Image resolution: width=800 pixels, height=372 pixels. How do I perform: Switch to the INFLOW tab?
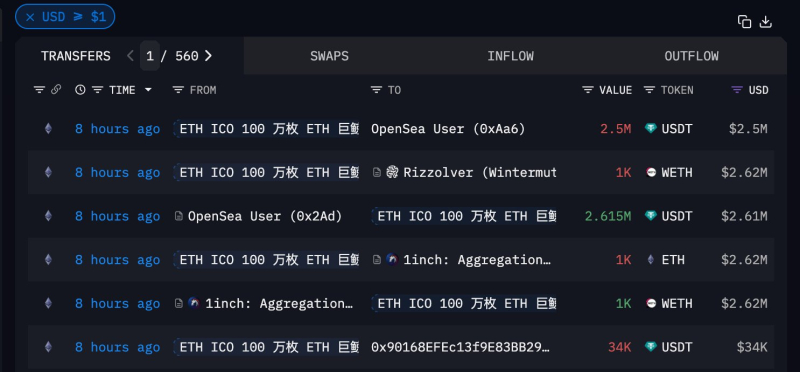(x=510, y=56)
